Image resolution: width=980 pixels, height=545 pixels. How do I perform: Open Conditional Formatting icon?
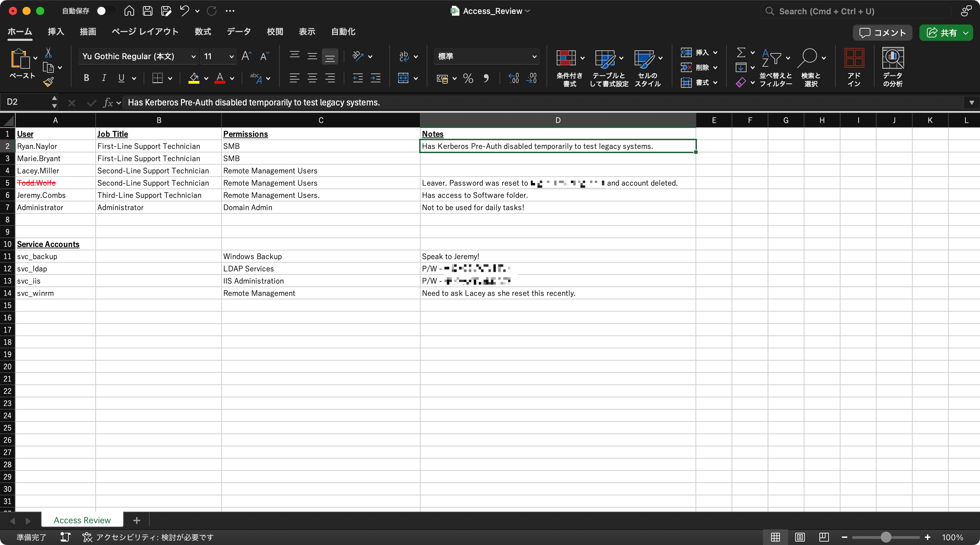[566, 58]
